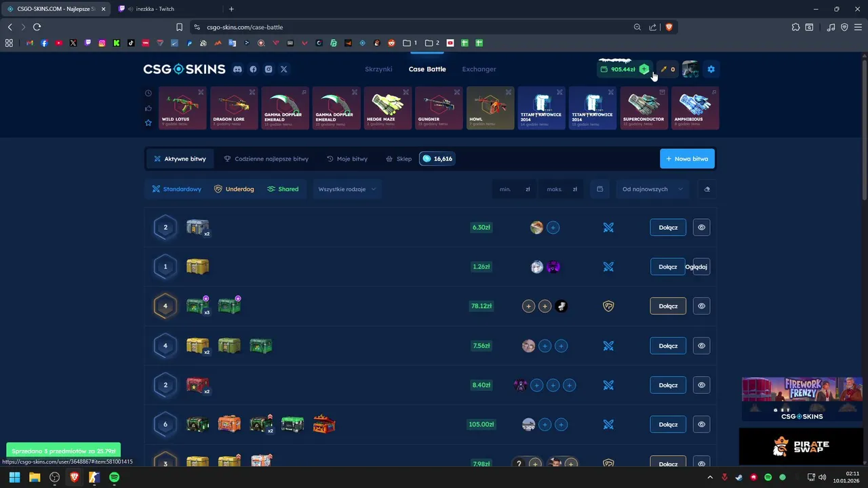Toggle the Underdog battle type filter
Screen dimensions: 868x488
pyautogui.click(x=234, y=189)
